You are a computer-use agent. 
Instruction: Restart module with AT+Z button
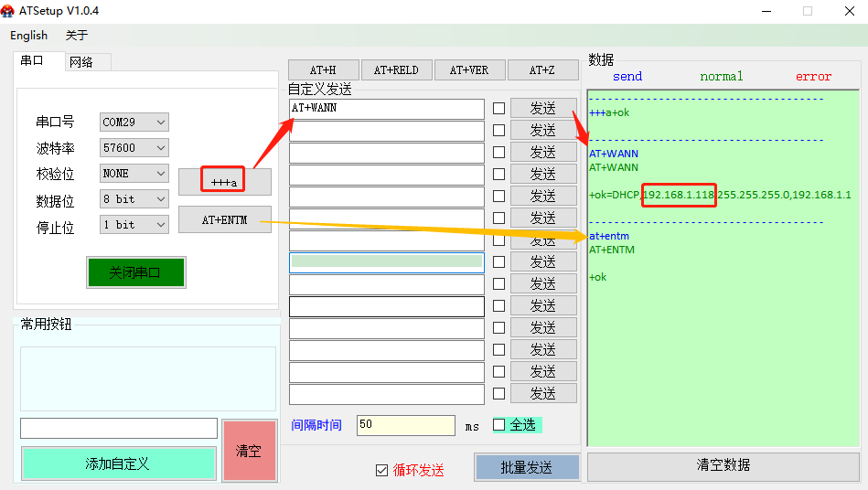point(542,70)
